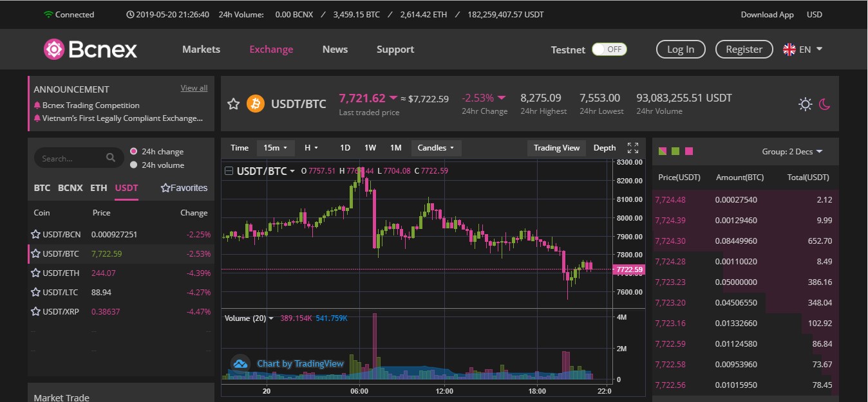Expand the chart to fullscreen
Viewport: 868px width, 402px height.
[x=632, y=147]
